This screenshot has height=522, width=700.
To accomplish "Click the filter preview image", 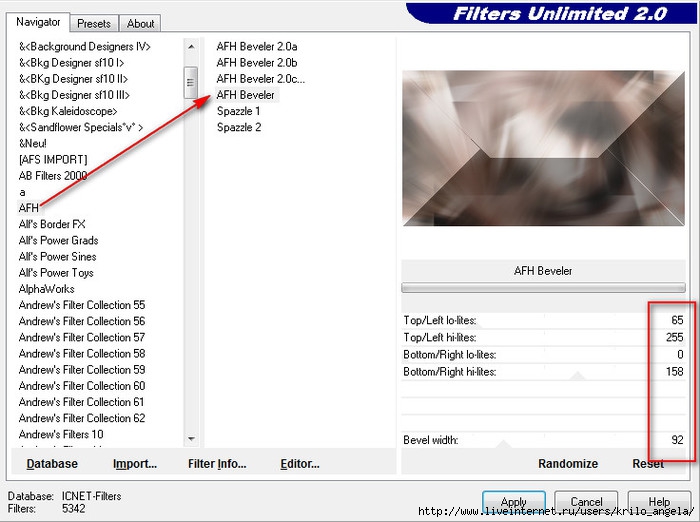I will (x=543, y=148).
